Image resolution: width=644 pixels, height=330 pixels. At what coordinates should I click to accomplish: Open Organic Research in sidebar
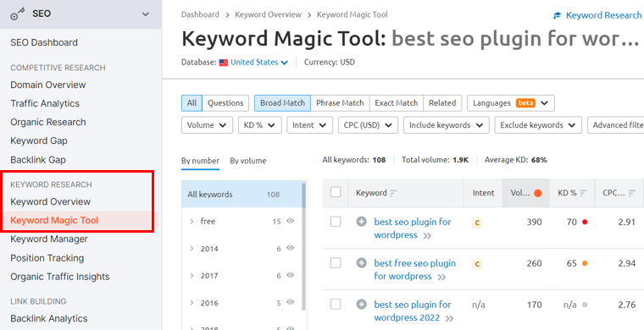tap(48, 122)
